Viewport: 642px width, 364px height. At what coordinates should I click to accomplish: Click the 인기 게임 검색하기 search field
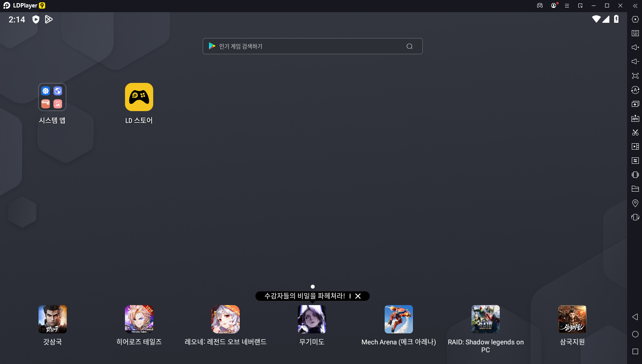pos(312,46)
